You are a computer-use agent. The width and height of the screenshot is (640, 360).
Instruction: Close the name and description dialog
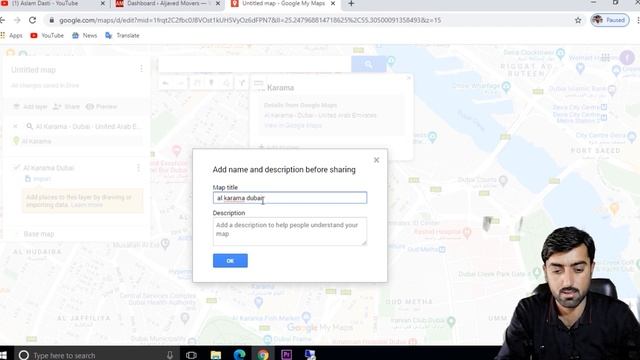tap(376, 160)
